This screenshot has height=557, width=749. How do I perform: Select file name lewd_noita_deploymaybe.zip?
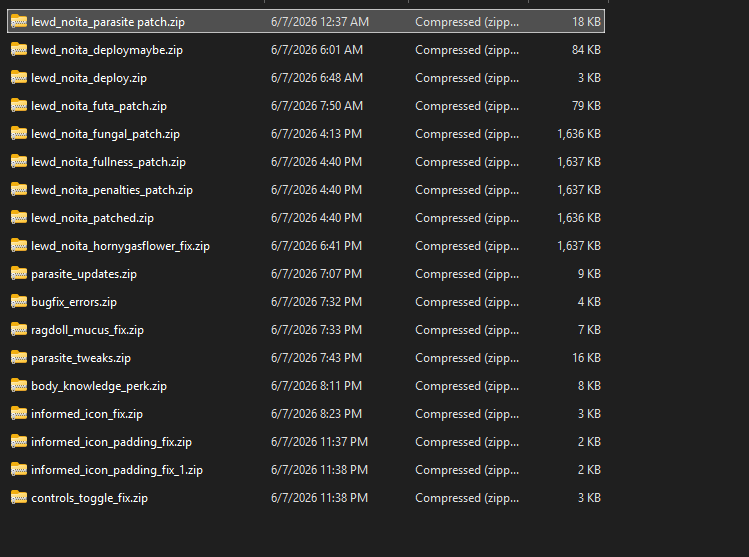click(x=107, y=50)
